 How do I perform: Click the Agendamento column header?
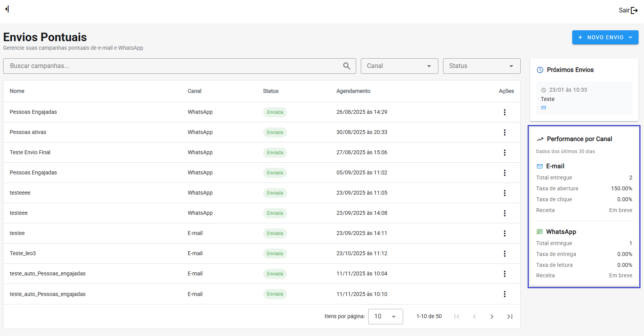pyautogui.click(x=353, y=91)
